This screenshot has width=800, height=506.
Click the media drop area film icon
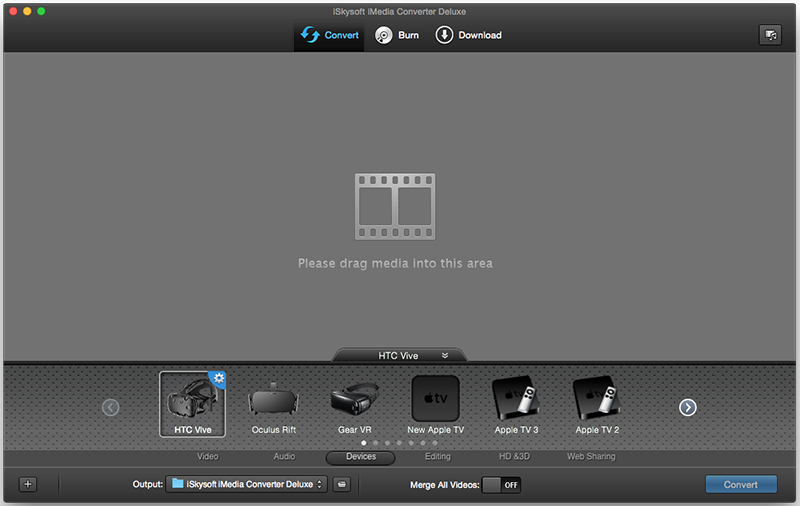click(395, 206)
